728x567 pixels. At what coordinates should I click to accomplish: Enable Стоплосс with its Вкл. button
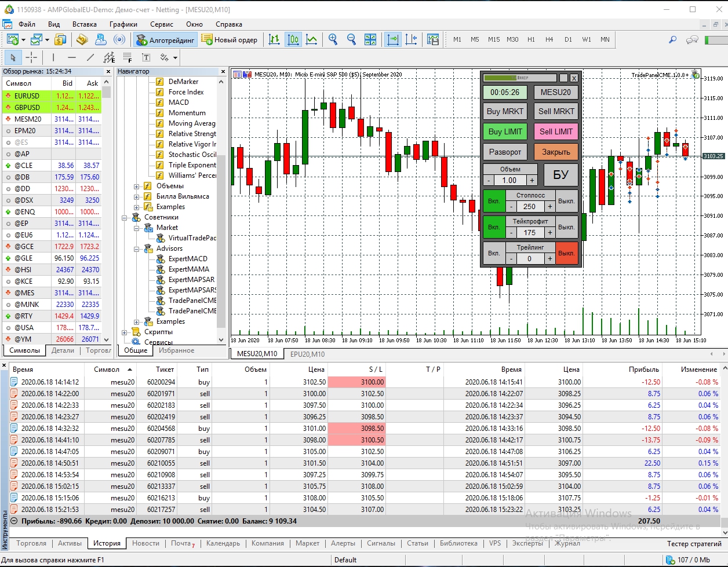pyautogui.click(x=494, y=201)
